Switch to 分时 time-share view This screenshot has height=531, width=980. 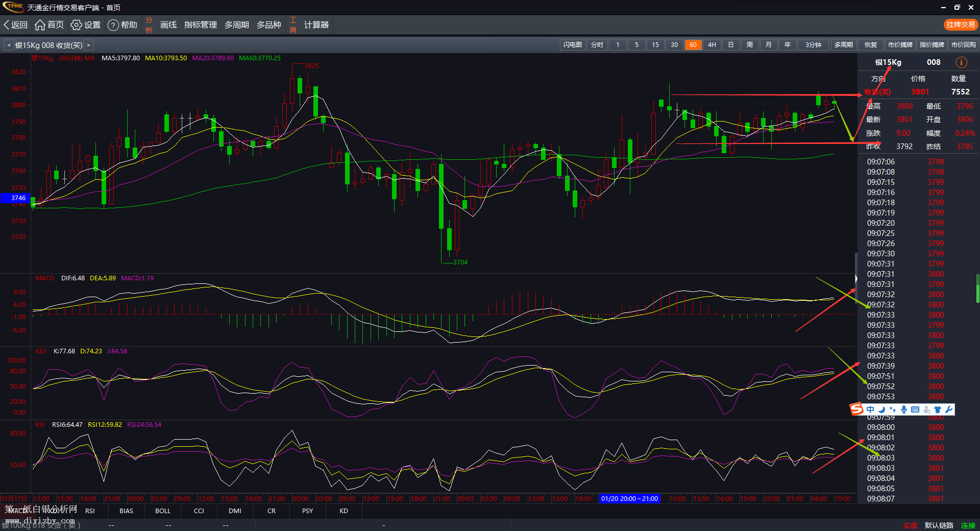(x=597, y=45)
